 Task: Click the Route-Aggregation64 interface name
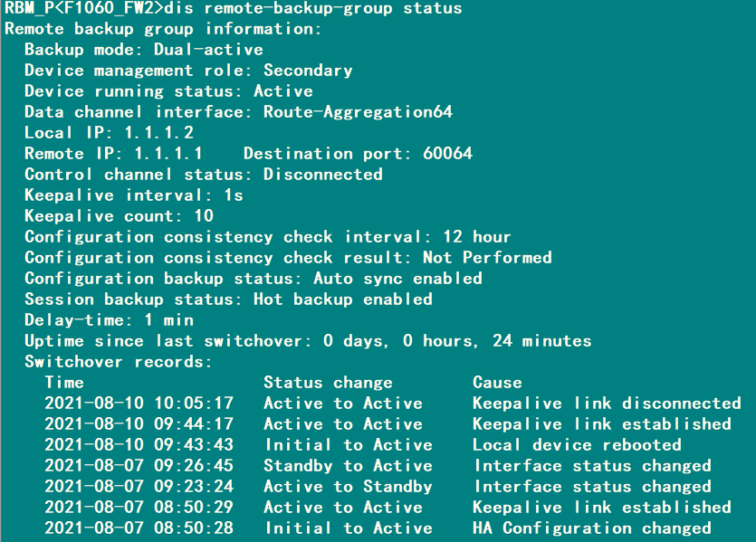(x=358, y=112)
